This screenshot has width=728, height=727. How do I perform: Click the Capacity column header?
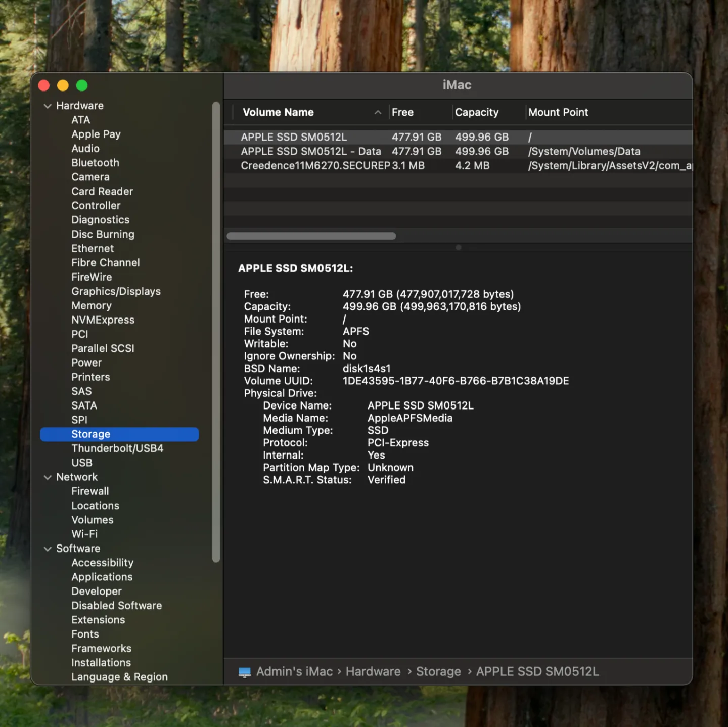point(477,112)
